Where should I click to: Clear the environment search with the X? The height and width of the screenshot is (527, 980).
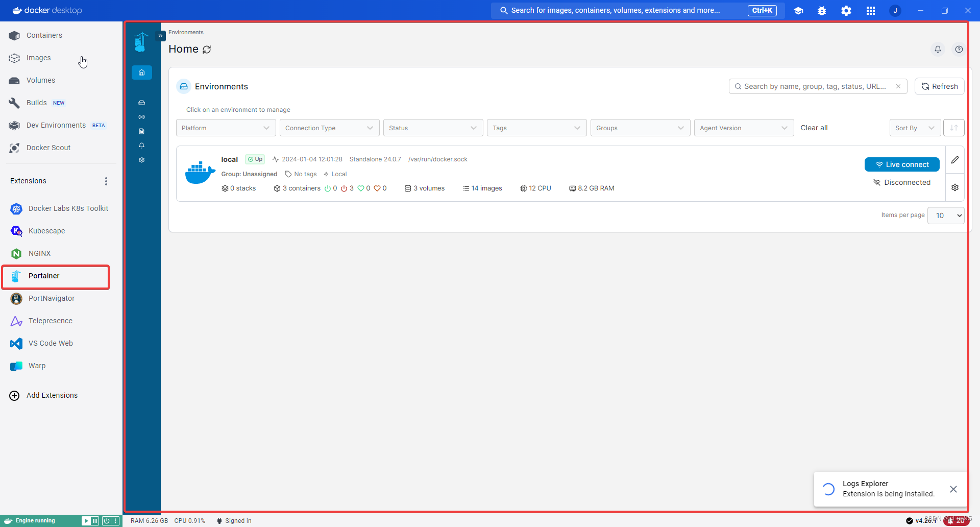pos(898,86)
